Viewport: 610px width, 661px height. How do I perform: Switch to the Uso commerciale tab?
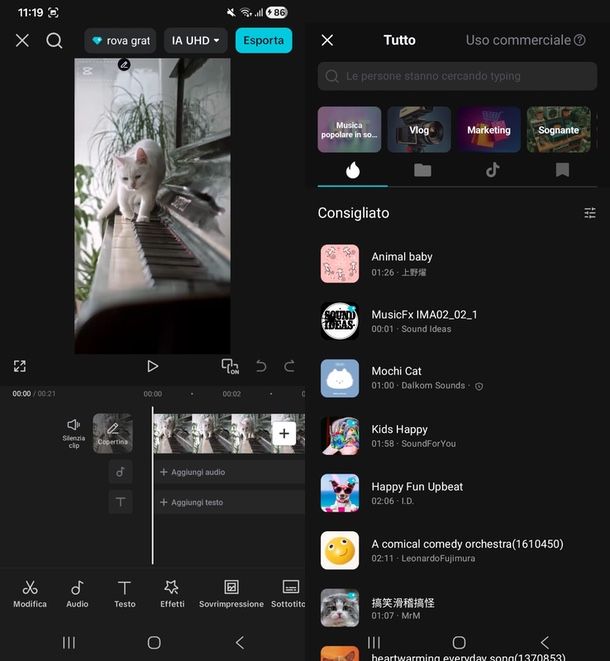click(x=518, y=40)
